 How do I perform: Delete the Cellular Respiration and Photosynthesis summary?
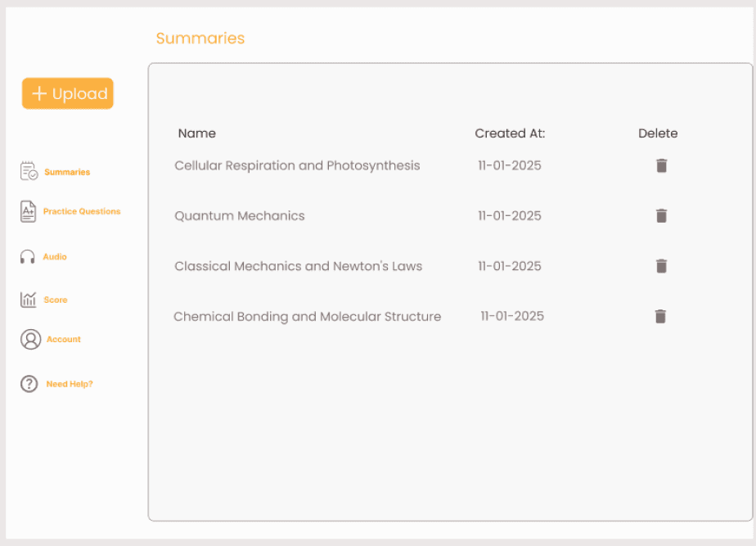[662, 165]
